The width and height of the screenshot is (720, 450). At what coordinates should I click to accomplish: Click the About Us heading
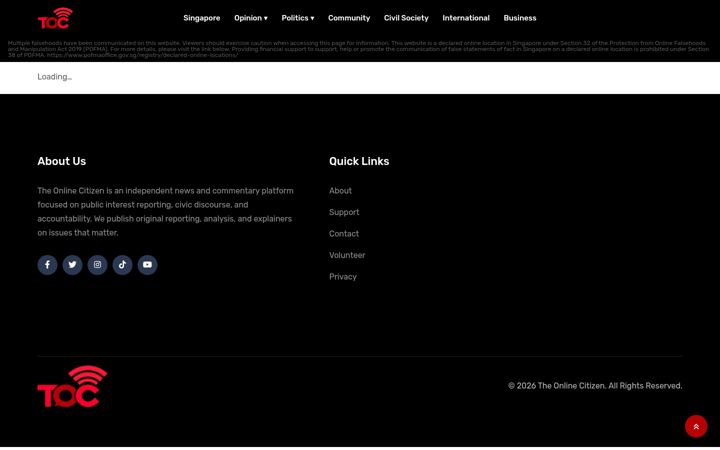pyautogui.click(x=62, y=161)
